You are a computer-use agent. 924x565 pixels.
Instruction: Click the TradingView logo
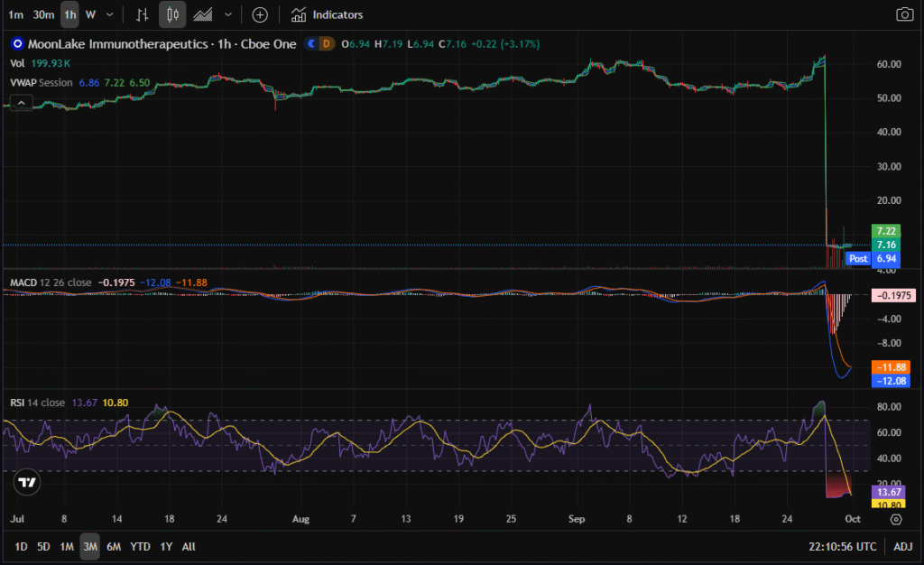[28, 482]
